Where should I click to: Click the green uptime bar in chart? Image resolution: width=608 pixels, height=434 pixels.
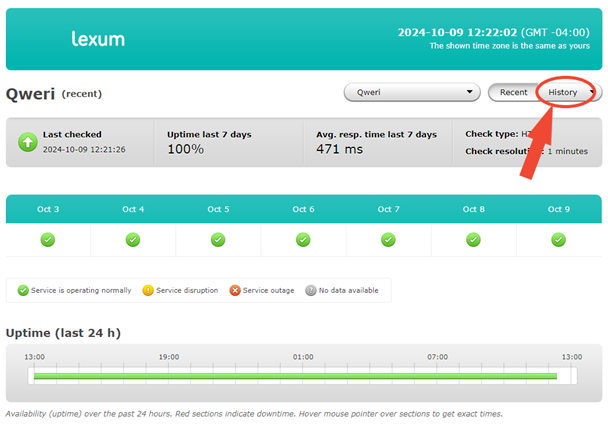tap(294, 376)
